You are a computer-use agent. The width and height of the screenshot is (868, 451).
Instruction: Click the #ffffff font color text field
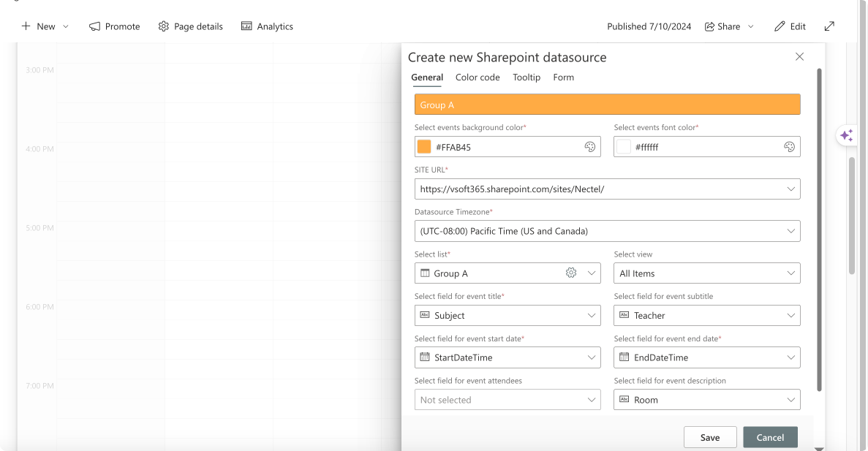tap(707, 147)
